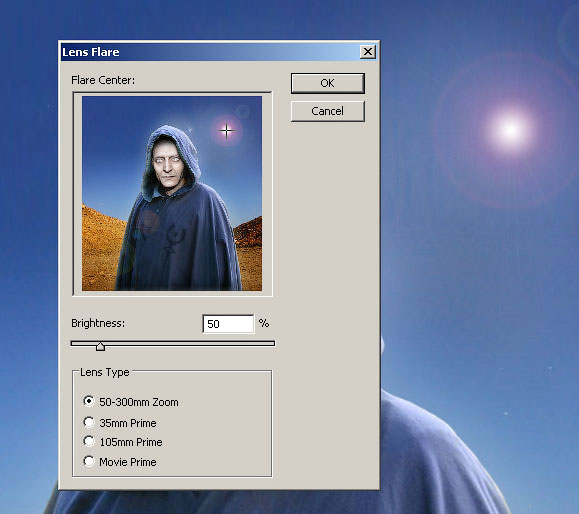Pick the 105mm Prime radio button
Screen dimensions: 579x514
[x=89, y=441]
